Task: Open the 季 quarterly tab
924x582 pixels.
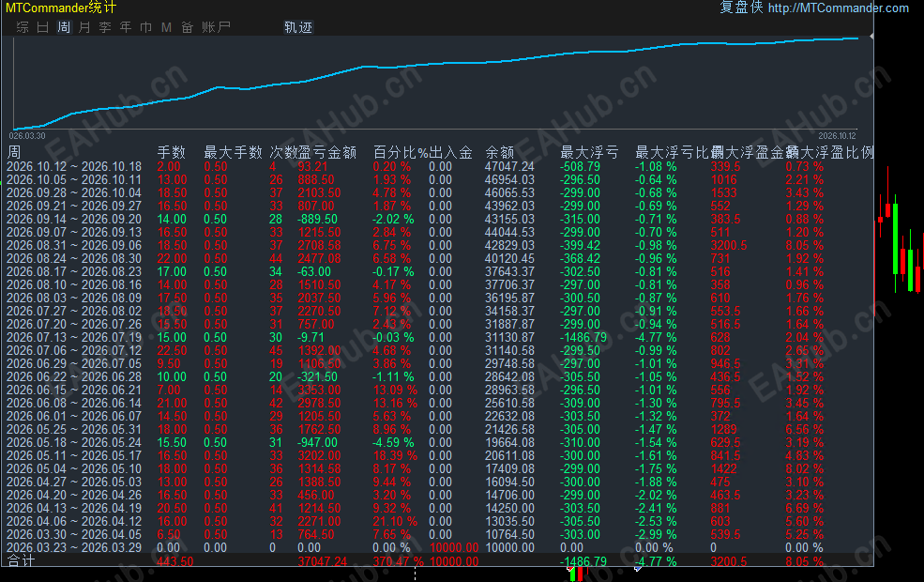Action: click(x=105, y=27)
